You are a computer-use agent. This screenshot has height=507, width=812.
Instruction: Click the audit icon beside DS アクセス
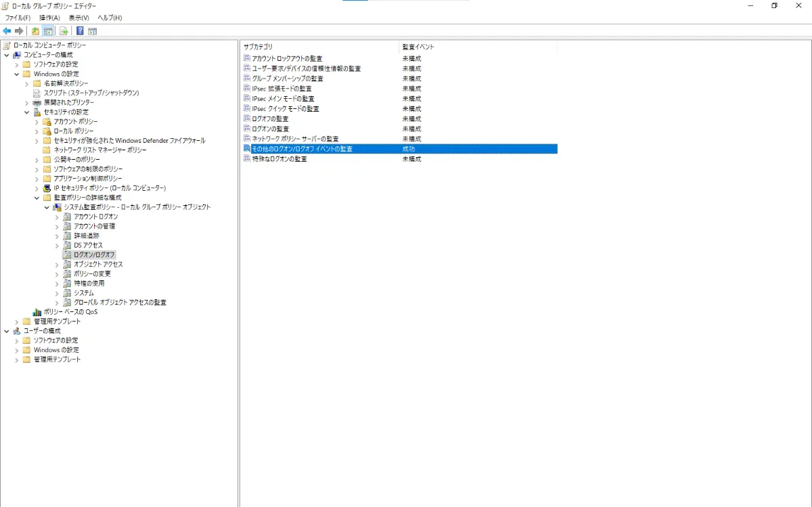(67, 245)
